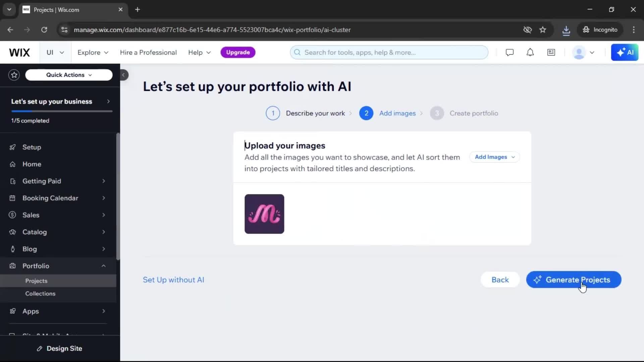Open the notifications bell
Viewport: 644px width, 362px height.
click(530, 52)
